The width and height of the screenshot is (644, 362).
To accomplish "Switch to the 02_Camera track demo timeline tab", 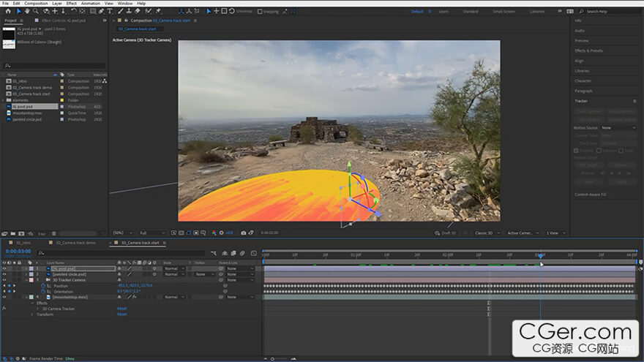I will pyautogui.click(x=75, y=243).
